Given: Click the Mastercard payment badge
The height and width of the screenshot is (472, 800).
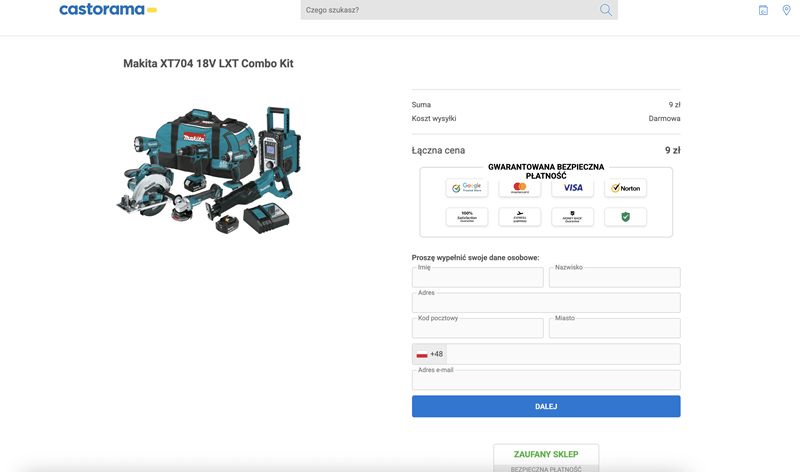Looking at the screenshot, I should [x=520, y=188].
